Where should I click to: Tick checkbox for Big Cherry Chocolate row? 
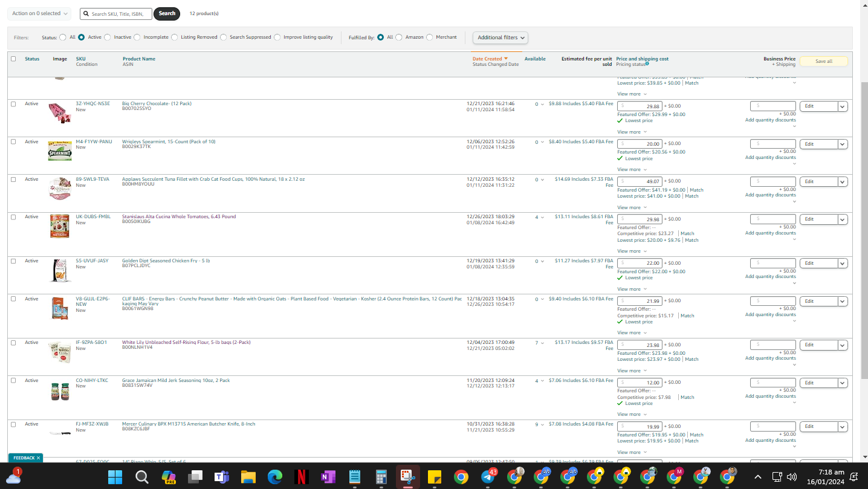13,104
